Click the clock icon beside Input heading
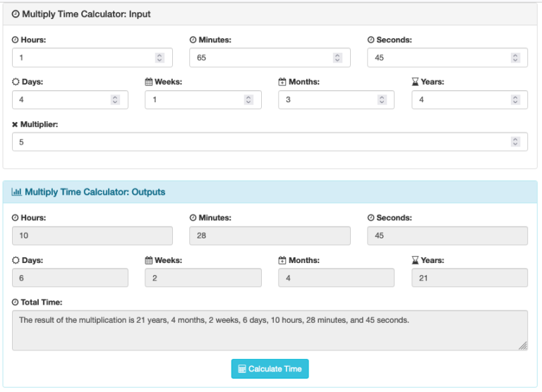The image size is (542, 392). coord(16,14)
